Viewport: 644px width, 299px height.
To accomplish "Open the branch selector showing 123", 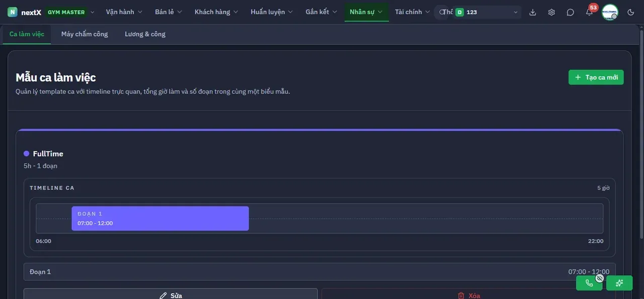I will click(x=487, y=12).
